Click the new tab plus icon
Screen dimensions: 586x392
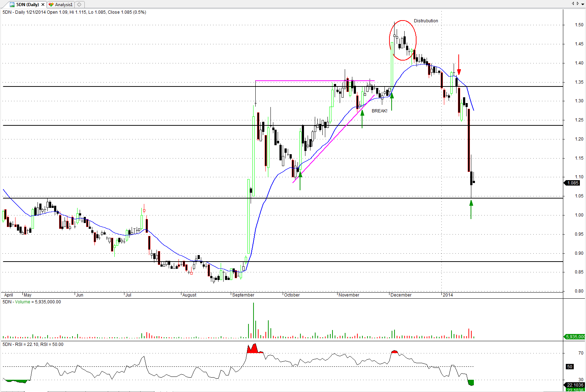79,5
